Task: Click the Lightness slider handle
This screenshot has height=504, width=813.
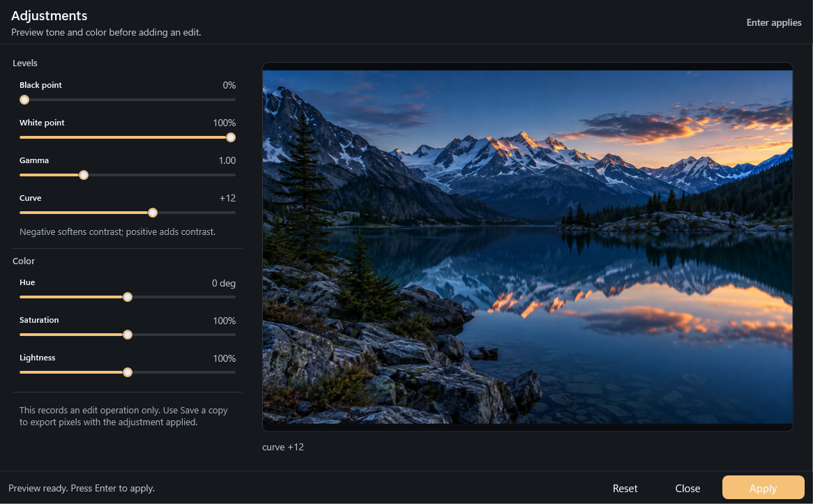Action: 128,372
